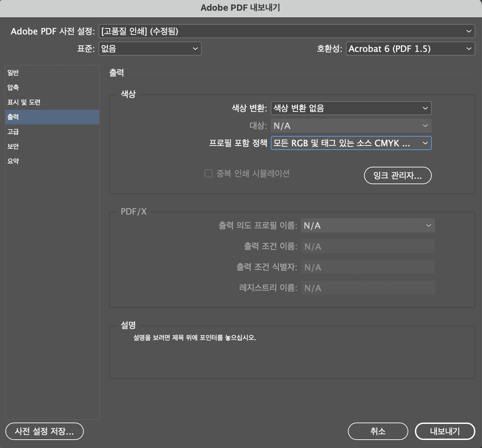Select the 일반 category in sidebar
This screenshot has height=448, width=482.
[x=52, y=73]
